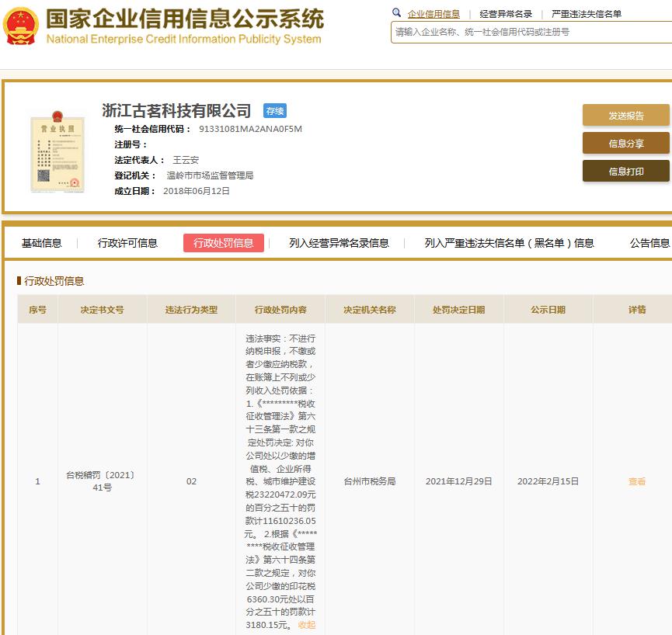Click the magnifier search icon
The width and height of the screenshot is (672, 635).
(395, 13)
